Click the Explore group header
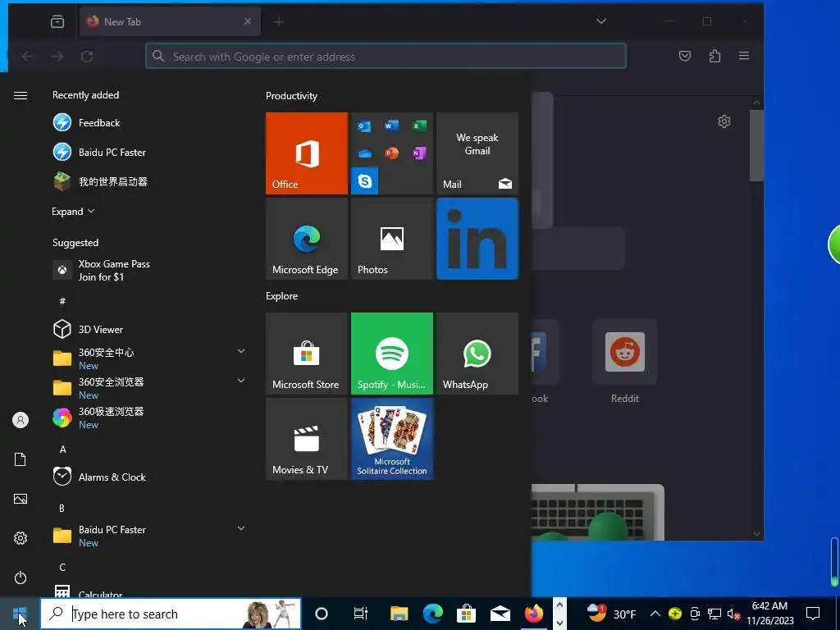This screenshot has height=630, width=840. [282, 296]
